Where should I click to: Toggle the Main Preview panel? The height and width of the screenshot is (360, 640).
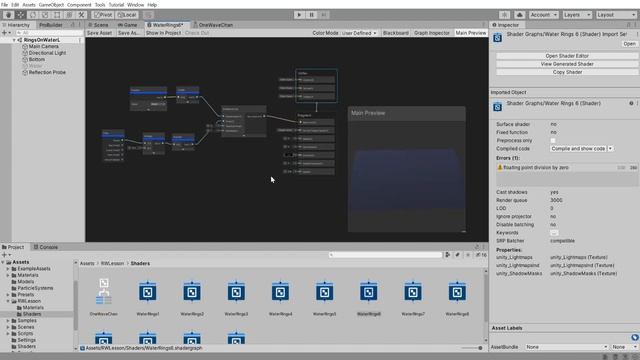(471, 33)
